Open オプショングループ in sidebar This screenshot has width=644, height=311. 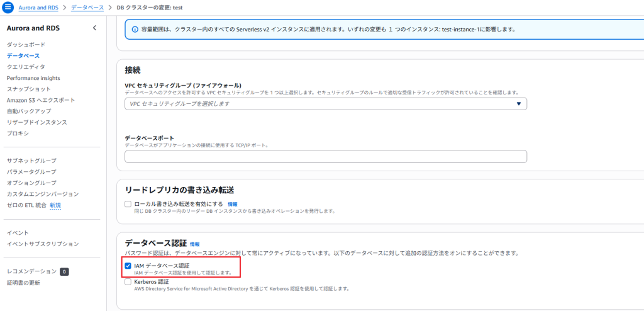pyautogui.click(x=31, y=183)
